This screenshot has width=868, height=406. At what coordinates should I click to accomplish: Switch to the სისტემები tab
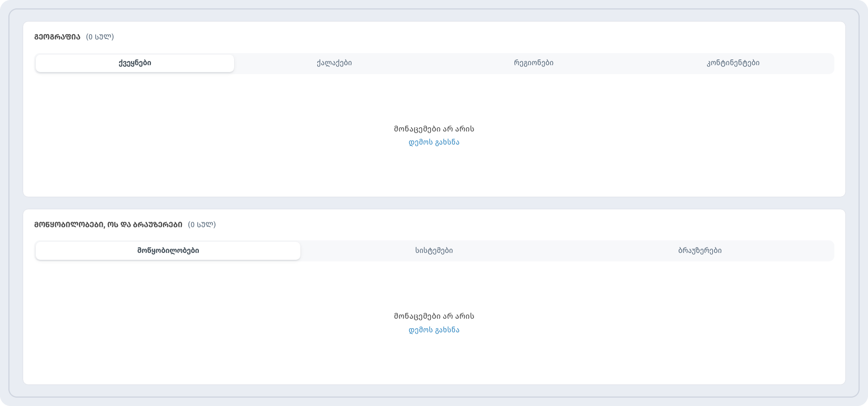(x=434, y=251)
